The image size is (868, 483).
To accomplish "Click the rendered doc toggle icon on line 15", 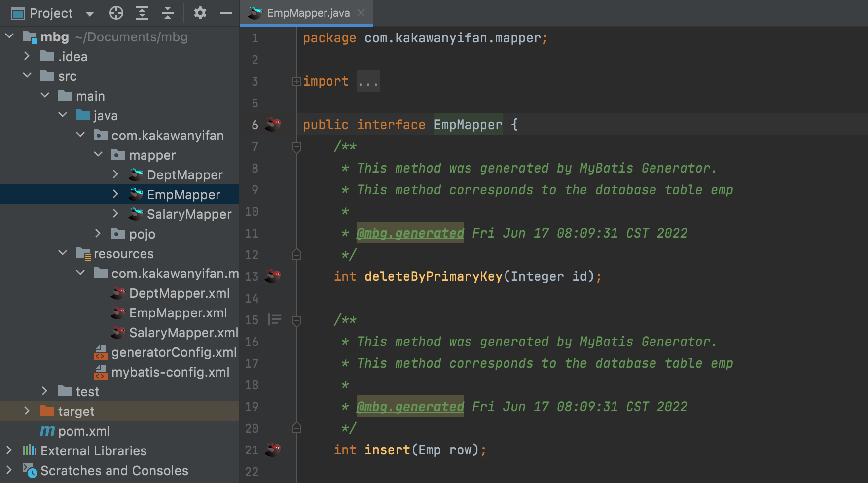I will 275,320.
